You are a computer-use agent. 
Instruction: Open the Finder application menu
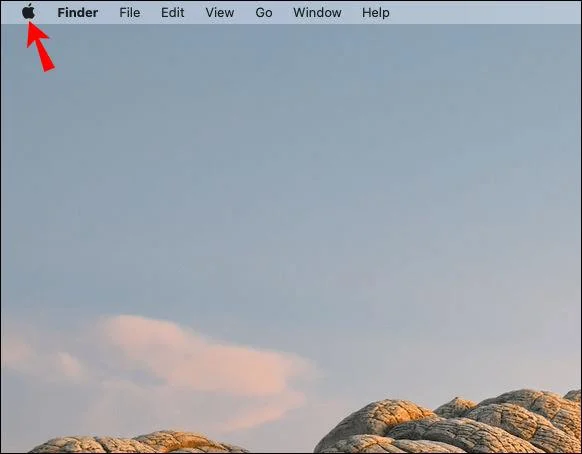78,13
